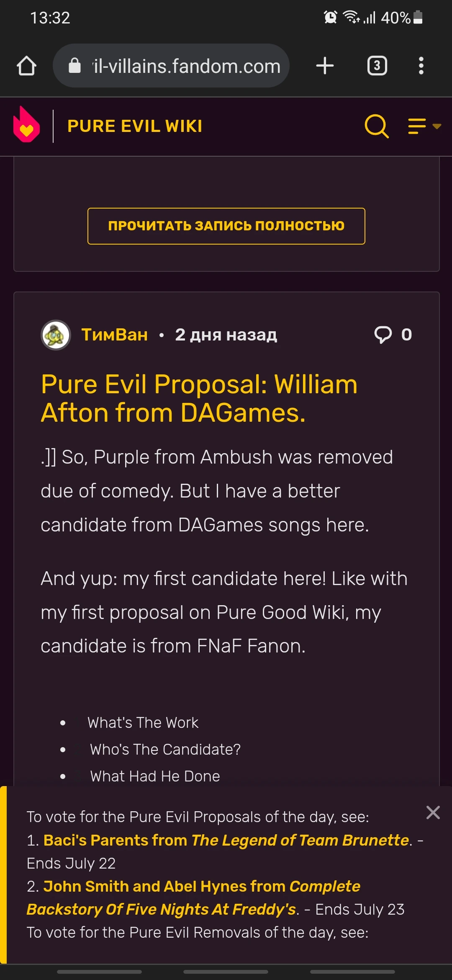Open the browser three-dot overflow menu
Viewport: 452px width, 980px height.
pyautogui.click(x=421, y=66)
